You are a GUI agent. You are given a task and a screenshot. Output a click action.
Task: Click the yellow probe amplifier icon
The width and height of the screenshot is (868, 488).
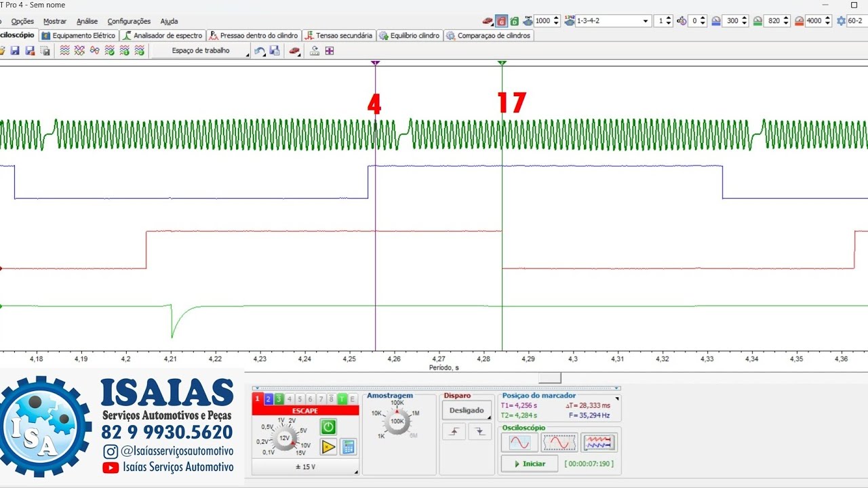328,447
